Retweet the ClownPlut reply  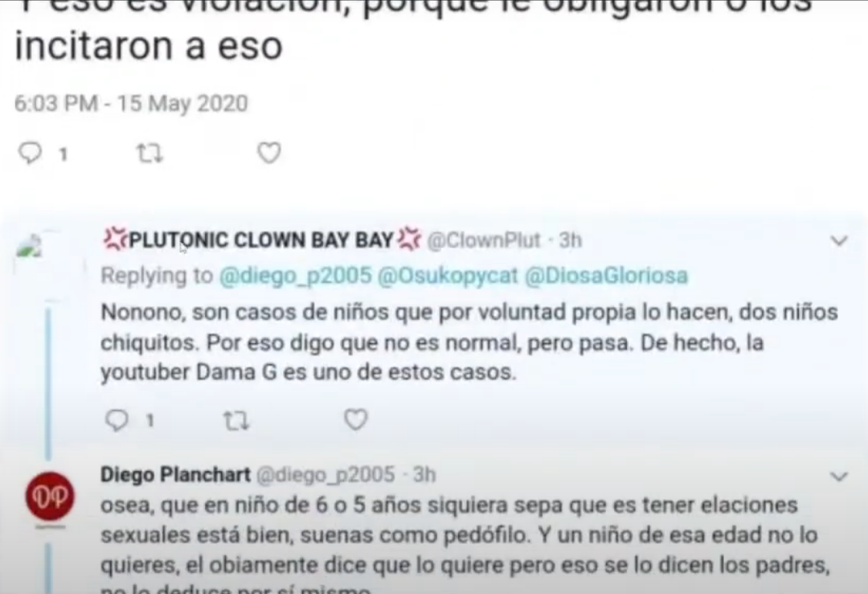236,420
